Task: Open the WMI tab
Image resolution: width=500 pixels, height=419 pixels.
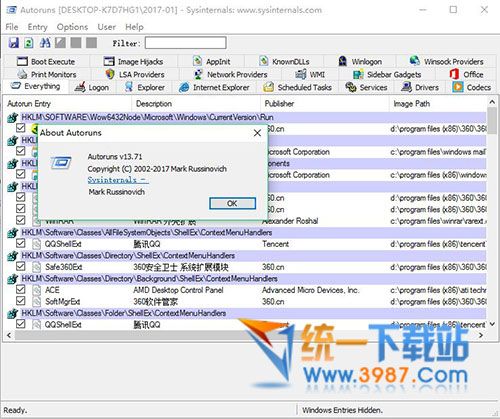Action: point(310,74)
